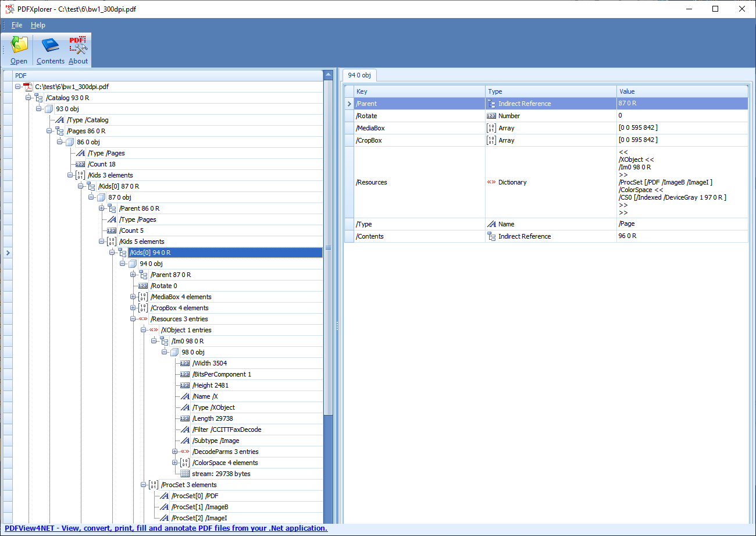Click the array icon beside /Kids 3 elements
The height and width of the screenshot is (536, 756).
coord(80,175)
